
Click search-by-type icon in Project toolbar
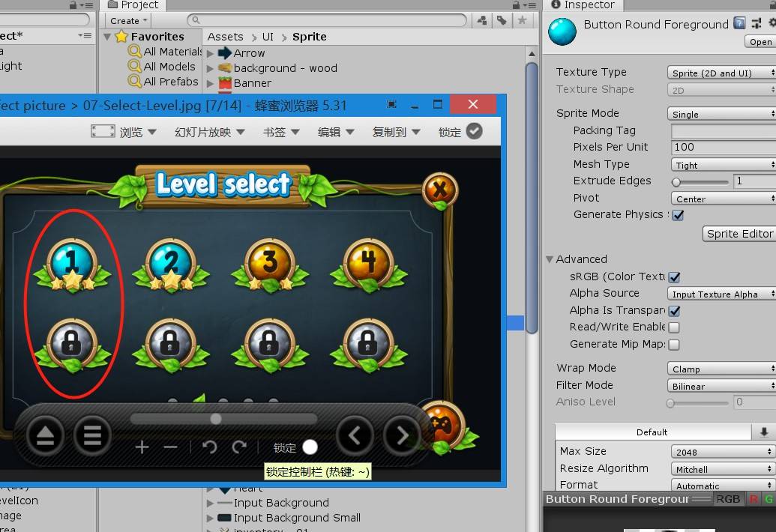coord(482,20)
